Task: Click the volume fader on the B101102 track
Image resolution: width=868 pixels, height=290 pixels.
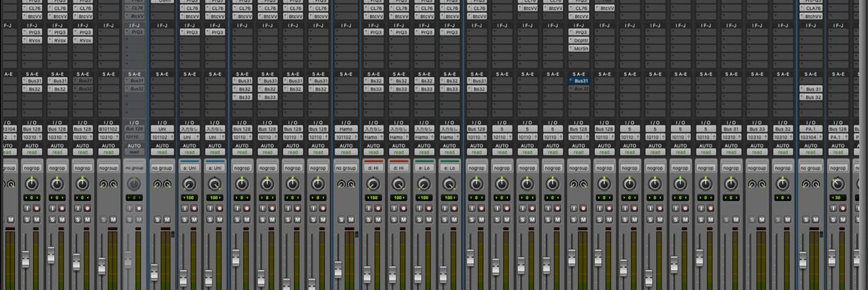Action: coord(102,266)
